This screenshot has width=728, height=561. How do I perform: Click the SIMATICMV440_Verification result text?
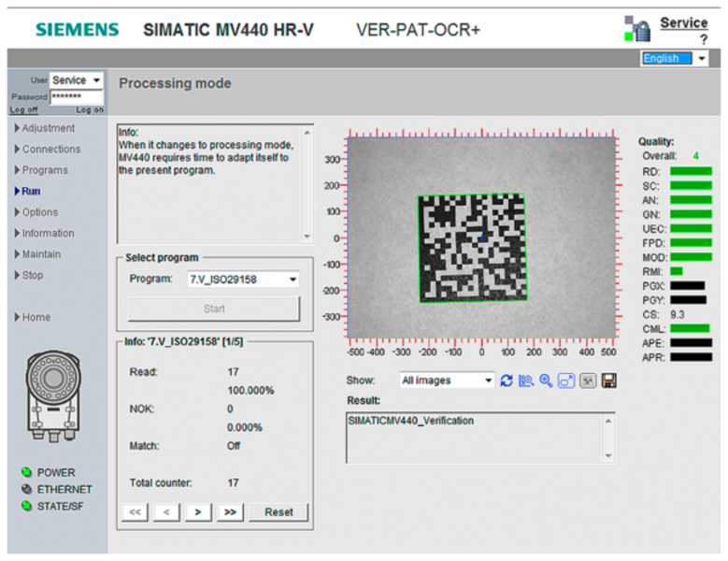pos(411,421)
